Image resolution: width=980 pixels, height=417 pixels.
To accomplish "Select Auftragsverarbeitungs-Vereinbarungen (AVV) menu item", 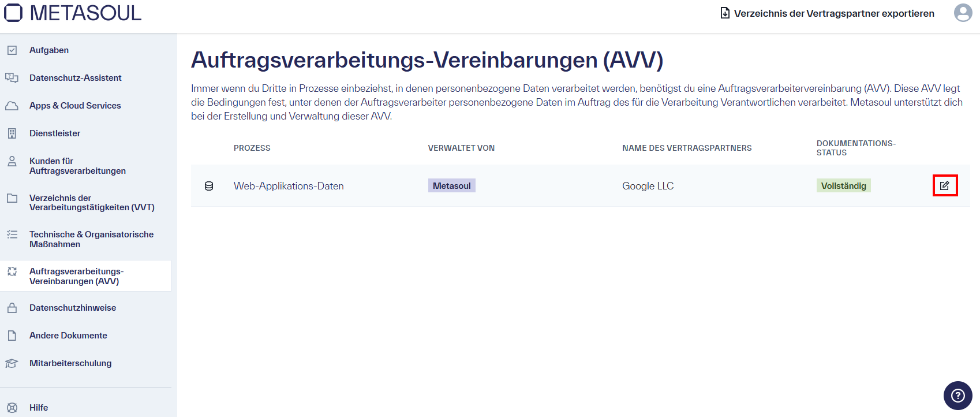I will point(85,276).
